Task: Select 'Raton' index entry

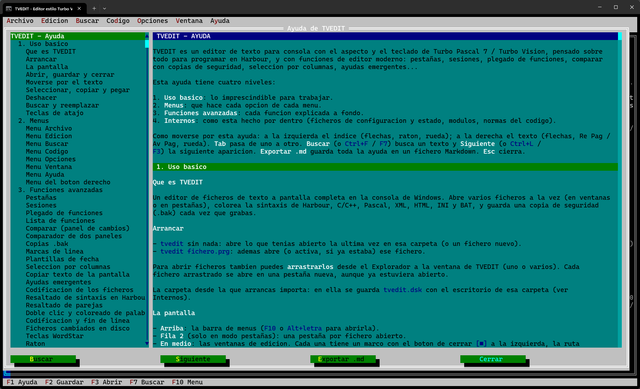Action: (35, 344)
